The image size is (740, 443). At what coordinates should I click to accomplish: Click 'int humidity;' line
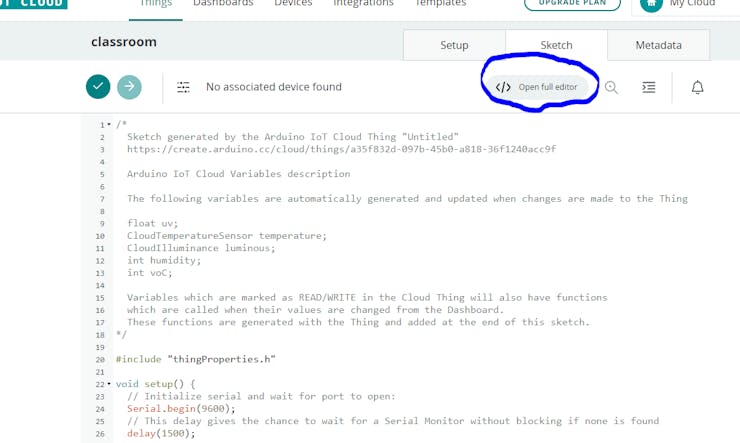click(164, 260)
